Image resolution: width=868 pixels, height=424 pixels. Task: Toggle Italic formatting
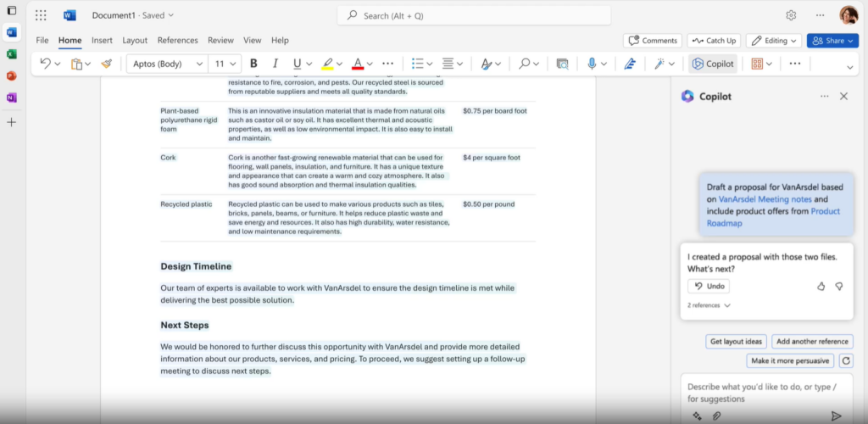click(275, 64)
